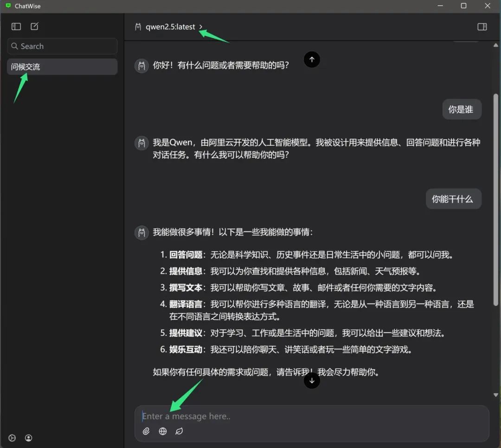Click the chevron next to qwen2.5:latest
The image size is (501, 448).
pyautogui.click(x=201, y=27)
